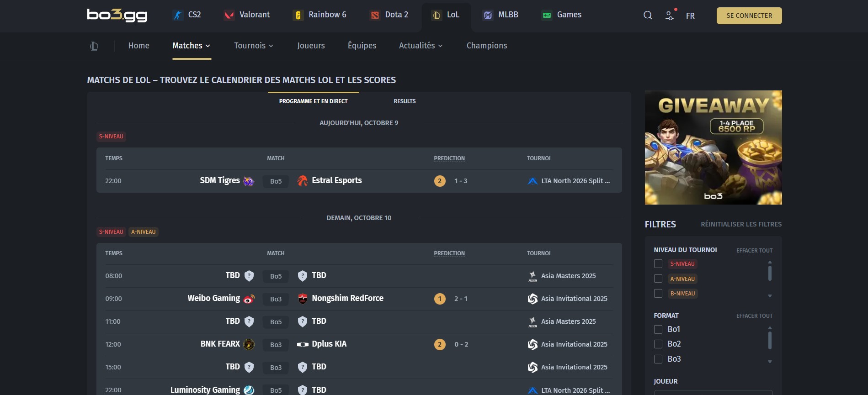Viewport: 868px width, 395px height.
Task: Open the Valorant section in top navigation
Action: (x=247, y=15)
